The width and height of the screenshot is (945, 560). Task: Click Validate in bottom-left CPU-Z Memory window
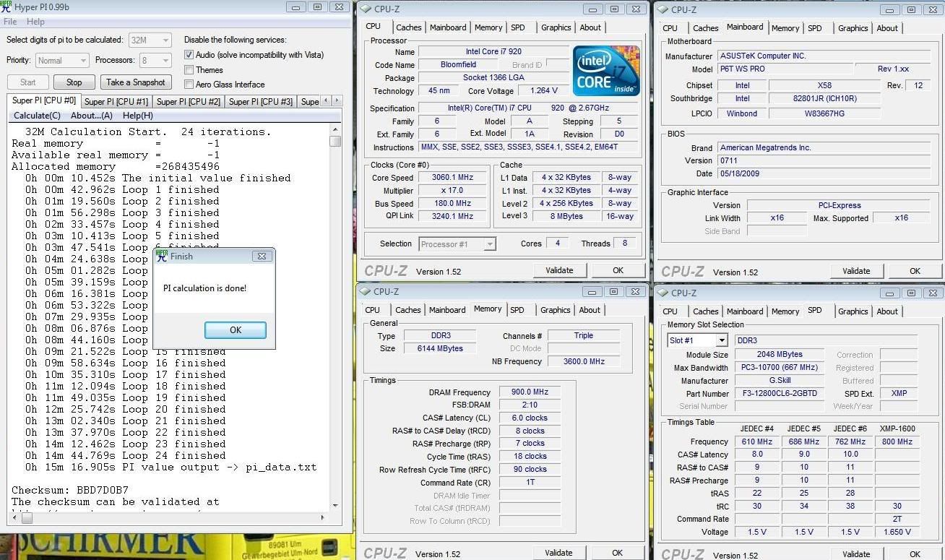pos(558,553)
